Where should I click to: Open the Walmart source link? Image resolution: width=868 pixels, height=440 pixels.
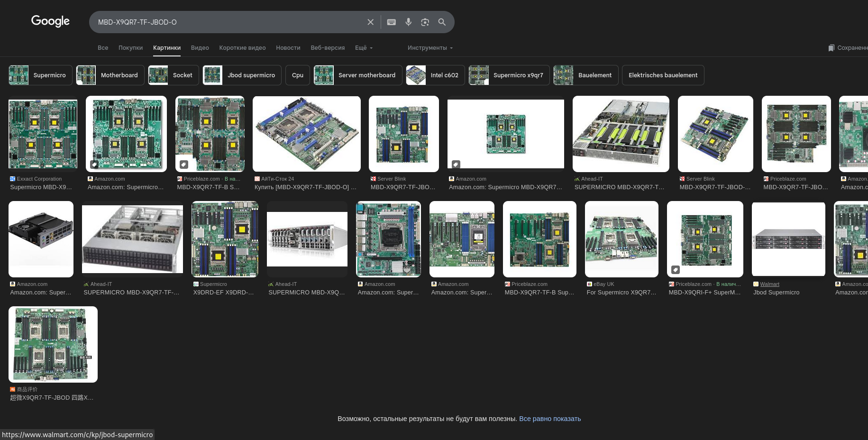click(x=769, y=284)
